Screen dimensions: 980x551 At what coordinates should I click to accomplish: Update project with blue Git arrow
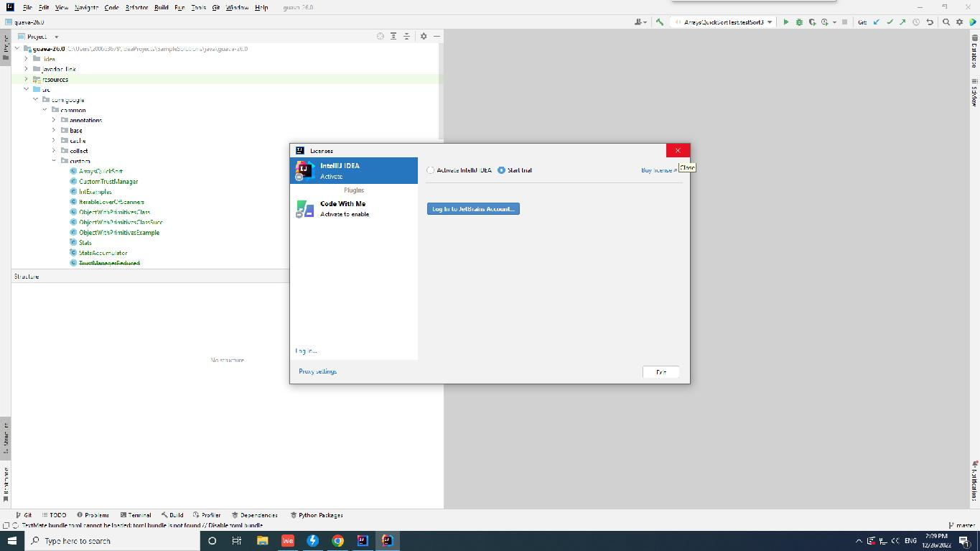point(877,22)
